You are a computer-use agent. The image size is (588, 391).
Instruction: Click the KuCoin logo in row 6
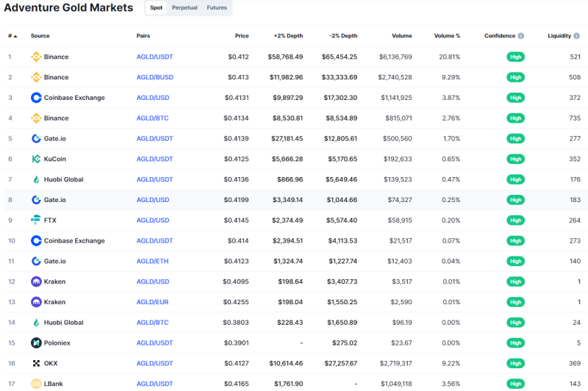[x=36, y=159]
